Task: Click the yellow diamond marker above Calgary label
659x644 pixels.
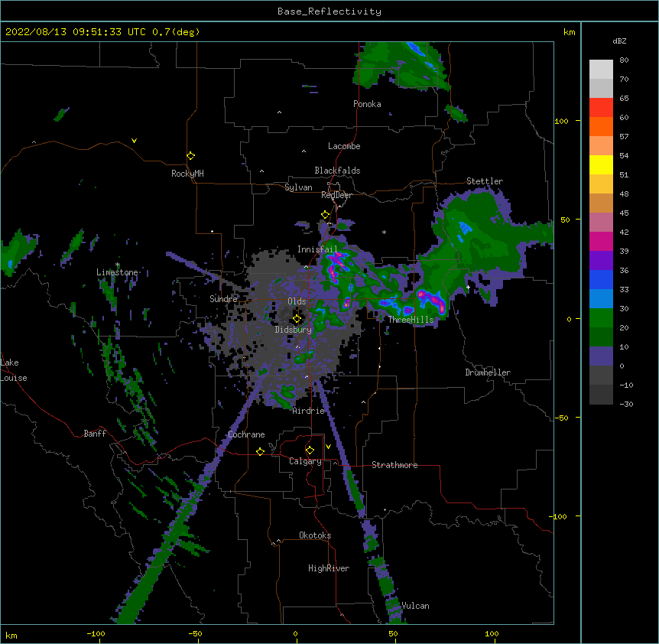Action: tap(310, 450)
